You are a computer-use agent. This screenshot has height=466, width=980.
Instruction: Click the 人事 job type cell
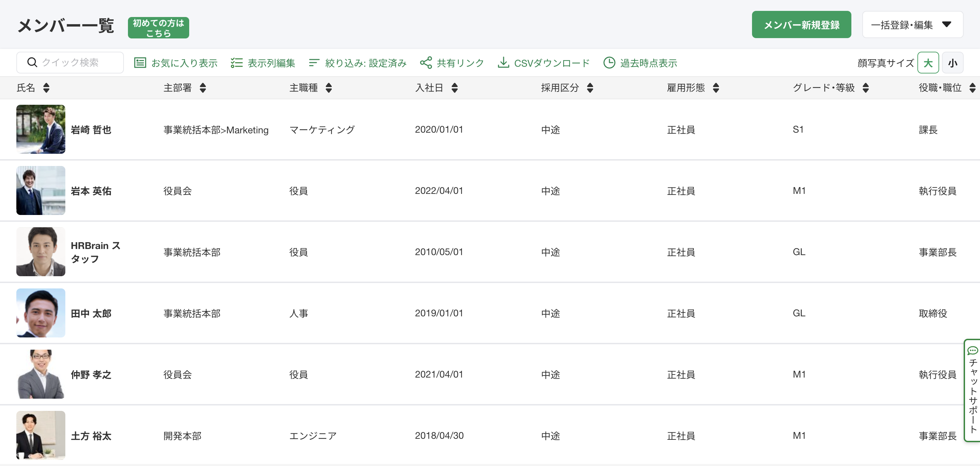[x=299, y=314]
